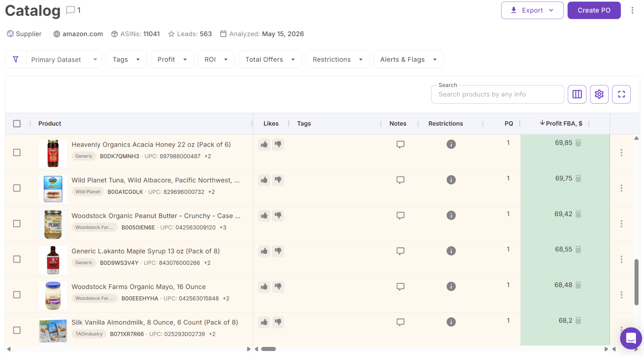Add note to Wild Planet Tuna
This screenshot has height=356, width=644.
[400, 180]
